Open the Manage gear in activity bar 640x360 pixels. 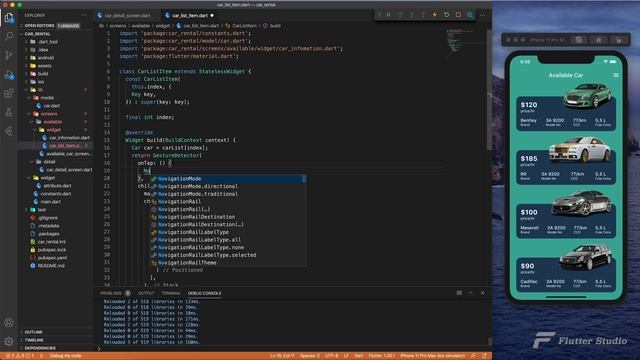pyautogui.click(x=9, y=341)
